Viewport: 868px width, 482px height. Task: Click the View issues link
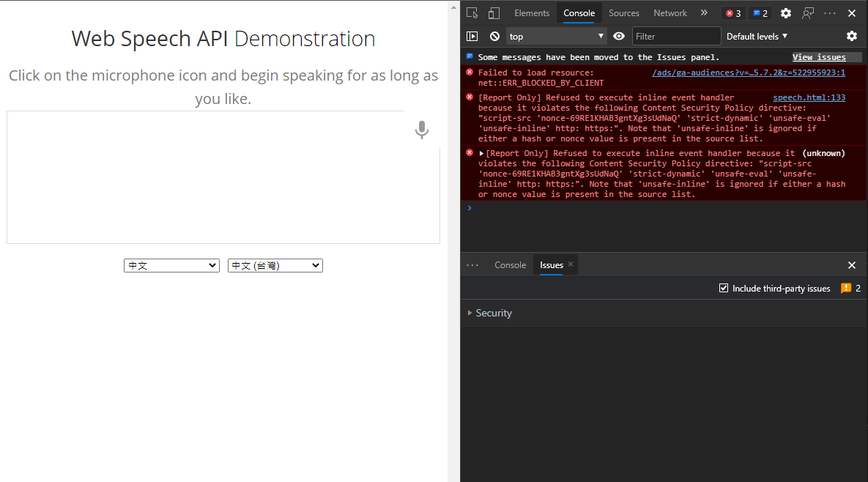coord(819,57)
